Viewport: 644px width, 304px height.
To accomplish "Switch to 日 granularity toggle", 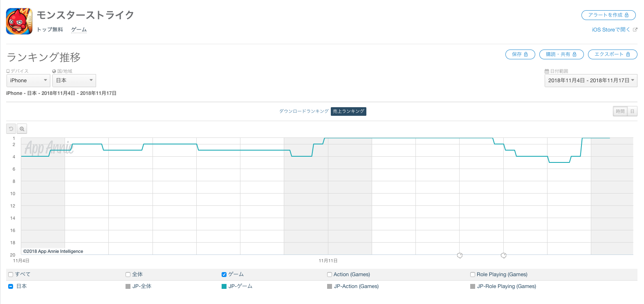I will (x=632, y=111).
